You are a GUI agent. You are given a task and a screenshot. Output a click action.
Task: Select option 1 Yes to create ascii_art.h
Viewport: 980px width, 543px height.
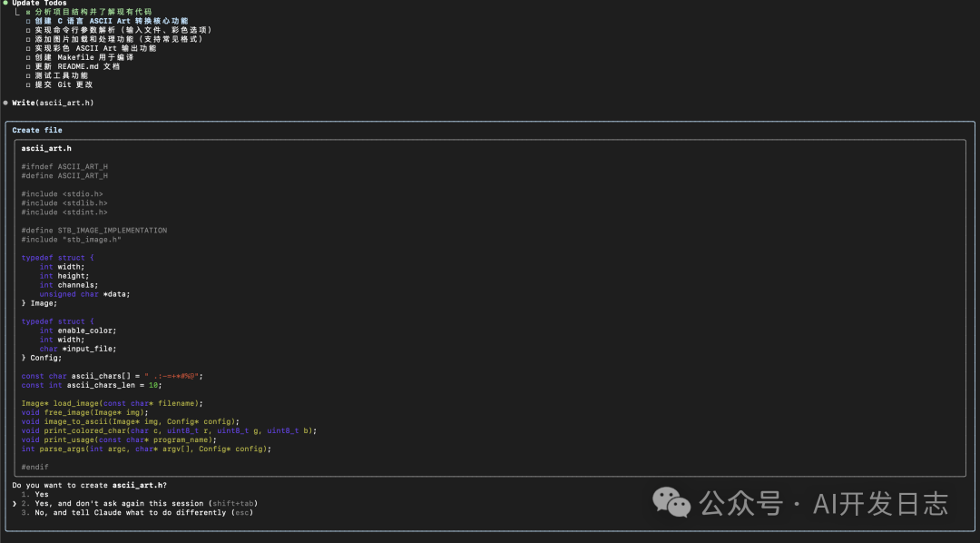[x=40, y=494]
